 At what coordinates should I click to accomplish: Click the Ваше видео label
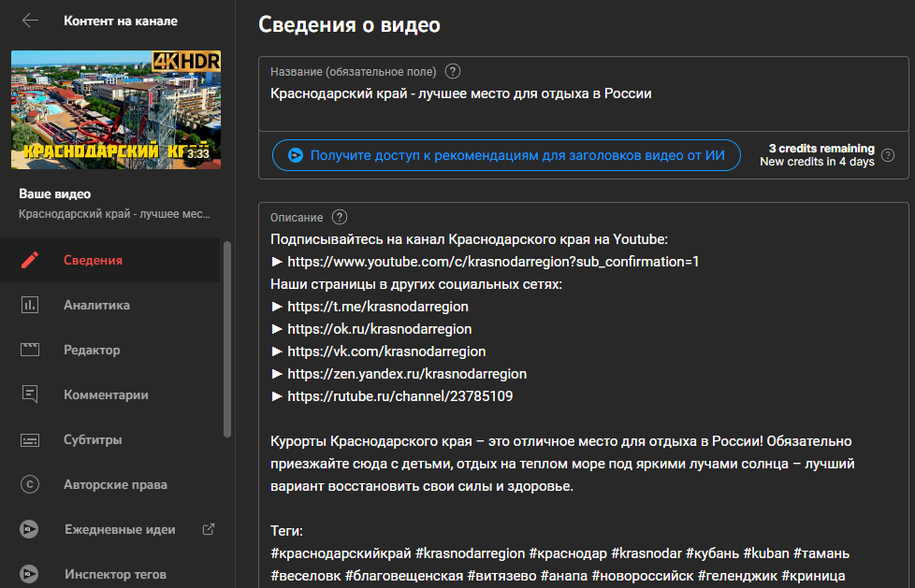(x=55, y=194)
